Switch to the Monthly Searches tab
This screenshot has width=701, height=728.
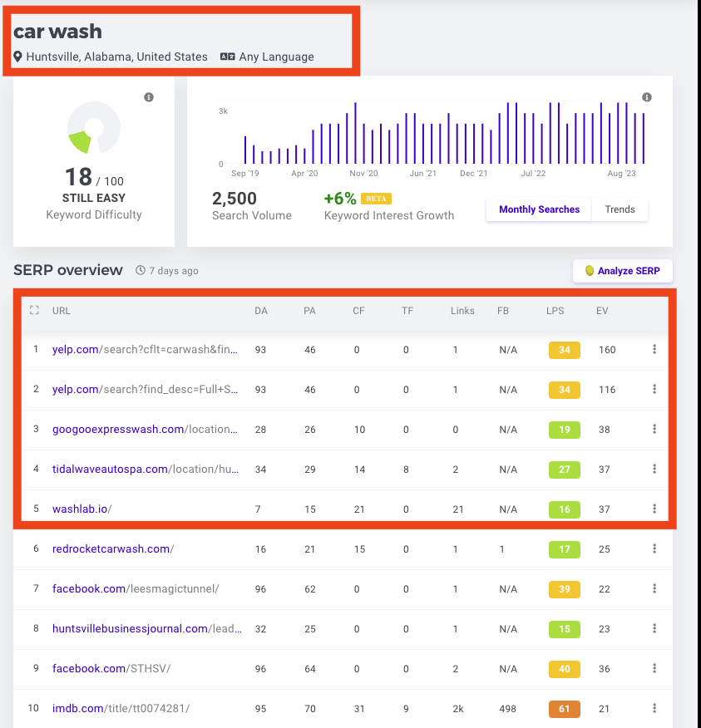539,209
